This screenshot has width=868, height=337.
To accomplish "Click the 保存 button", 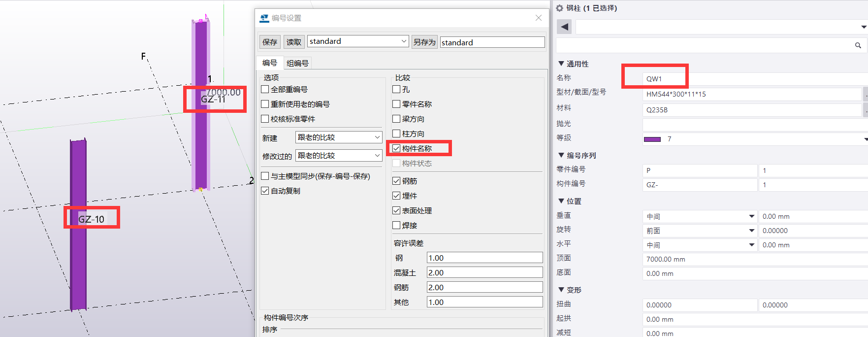I will coord(270,42).
